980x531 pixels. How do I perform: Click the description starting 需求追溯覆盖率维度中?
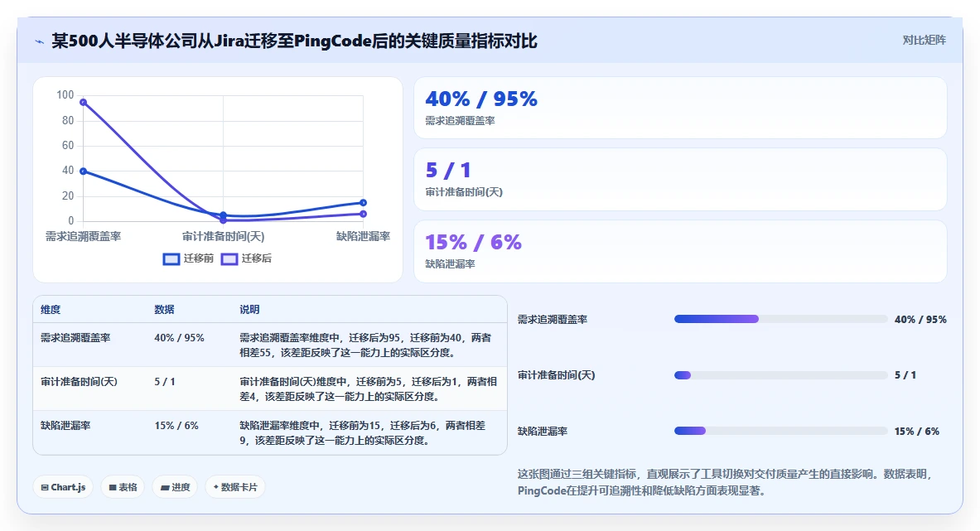(365, 345)
